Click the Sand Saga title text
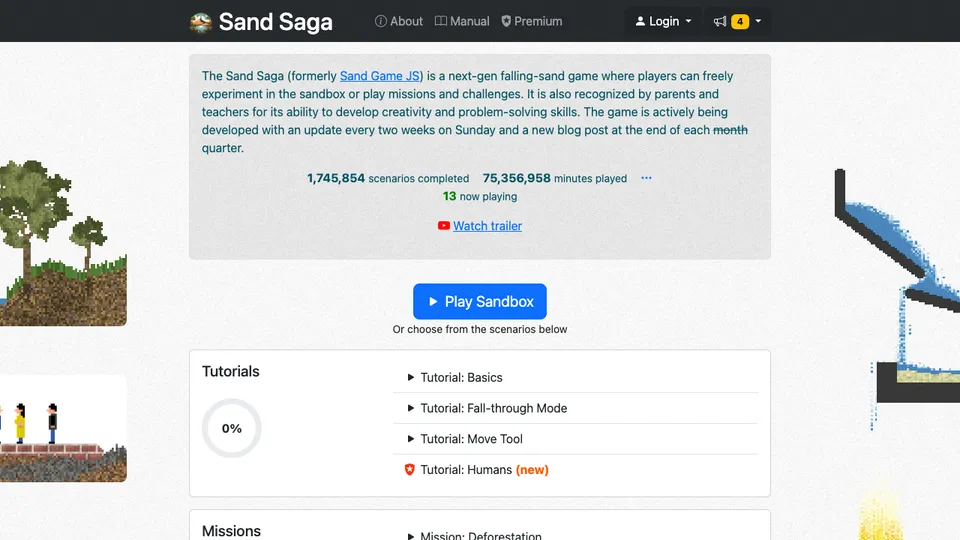960x540 pixels. coord(276,22)
